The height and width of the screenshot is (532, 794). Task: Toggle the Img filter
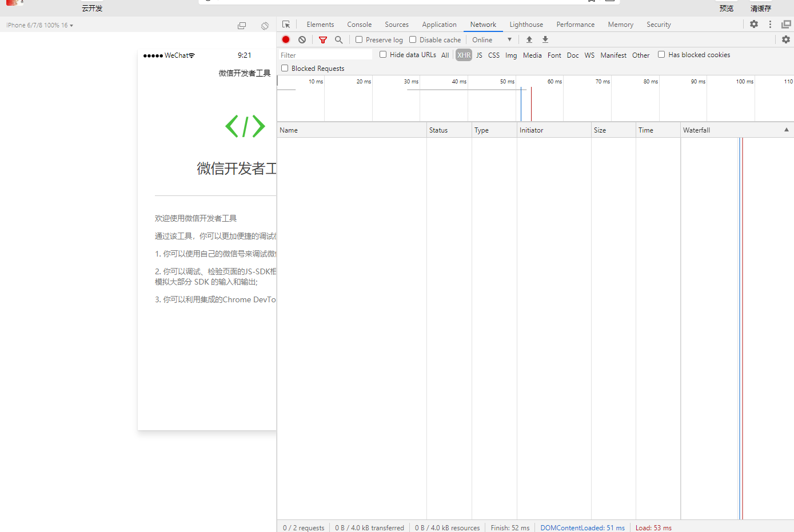[x=511, y=55]
